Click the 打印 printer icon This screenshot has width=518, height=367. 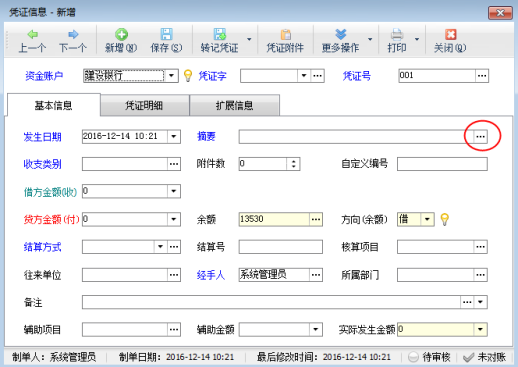pyautogui.click(x=397, y=35)
